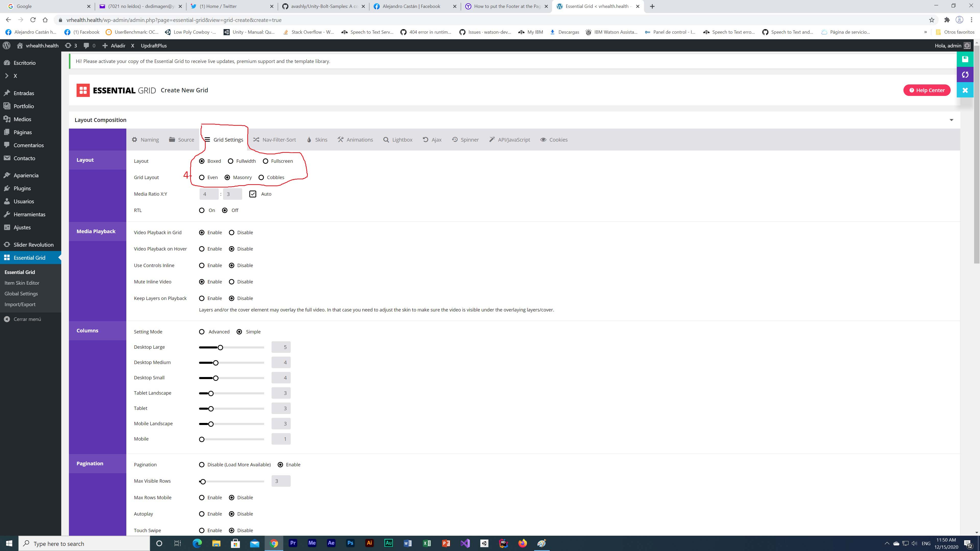This screenshot has height=551, width=980.
Task: Open Global Settings submenu link
Action: tap(21, 294)
